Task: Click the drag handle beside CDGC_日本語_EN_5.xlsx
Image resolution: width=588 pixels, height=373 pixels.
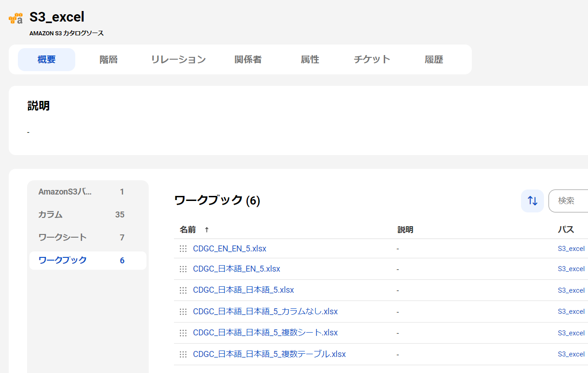Action: tap(183, 269)
